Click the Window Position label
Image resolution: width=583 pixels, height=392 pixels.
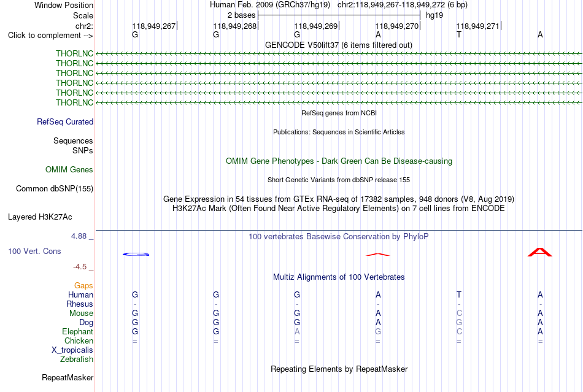pyautogui.click(x=64, y=5)
